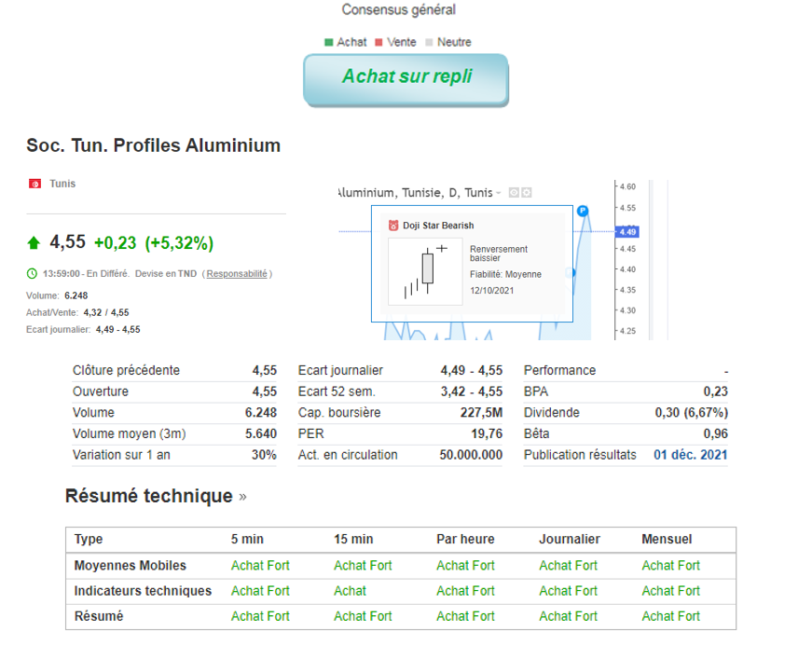Viewport: 812px width, 659px height.
Task: Click the first small chart settings icon
Action: [x=513, y=192]
